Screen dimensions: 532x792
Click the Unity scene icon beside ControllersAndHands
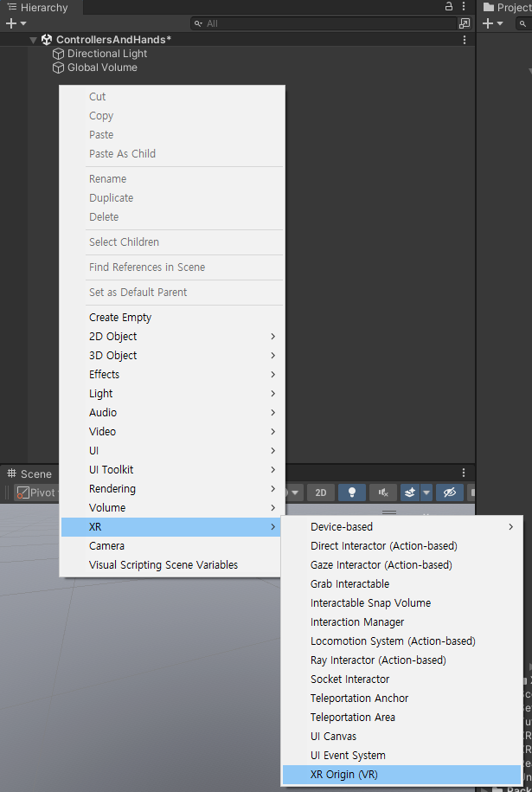click(47, 40)
